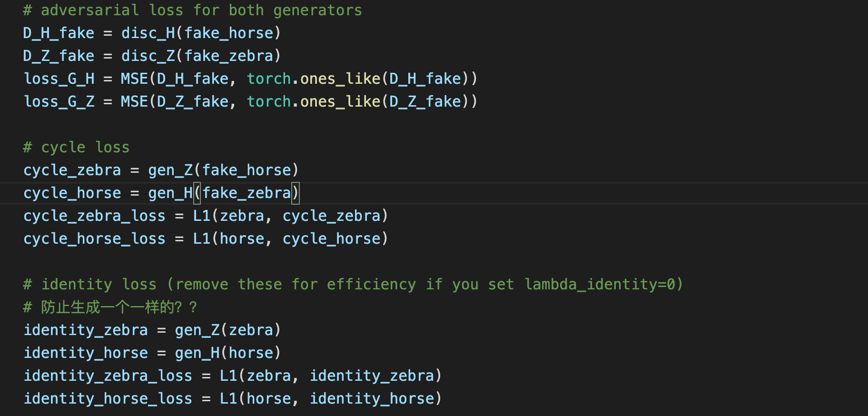
Task: Click the cycle_zebra variable being assigned
Action: (x=72, y=170)
